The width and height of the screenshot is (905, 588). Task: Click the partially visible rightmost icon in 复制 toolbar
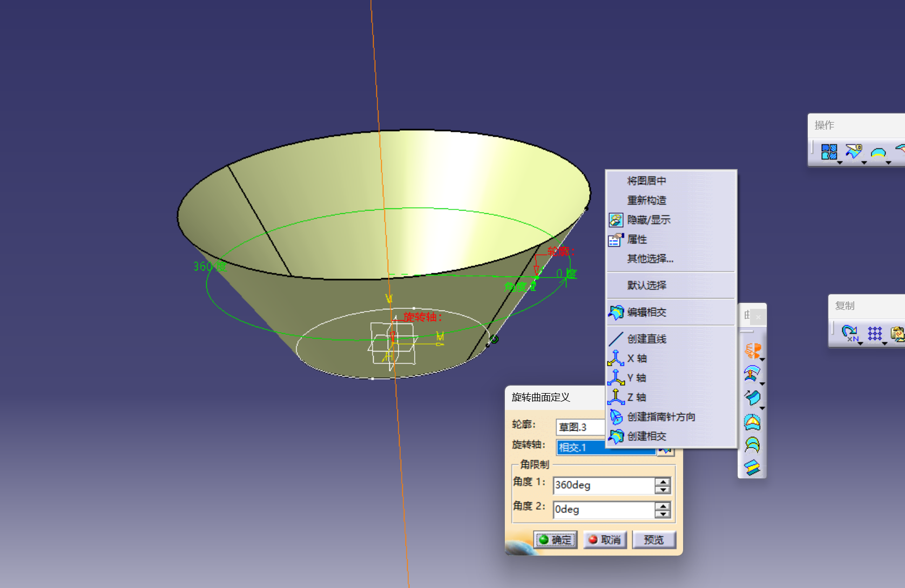(897, 334)
